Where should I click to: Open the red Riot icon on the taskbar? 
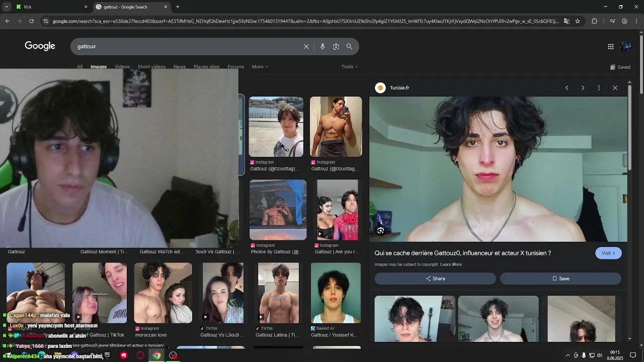pos(124,355)
